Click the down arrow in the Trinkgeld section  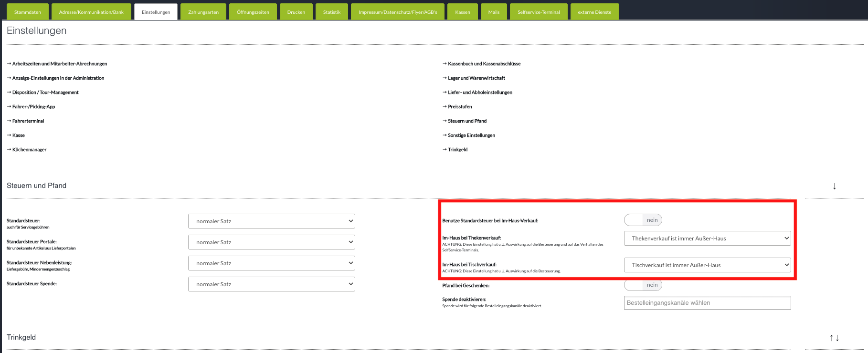(x=837, y=338)
